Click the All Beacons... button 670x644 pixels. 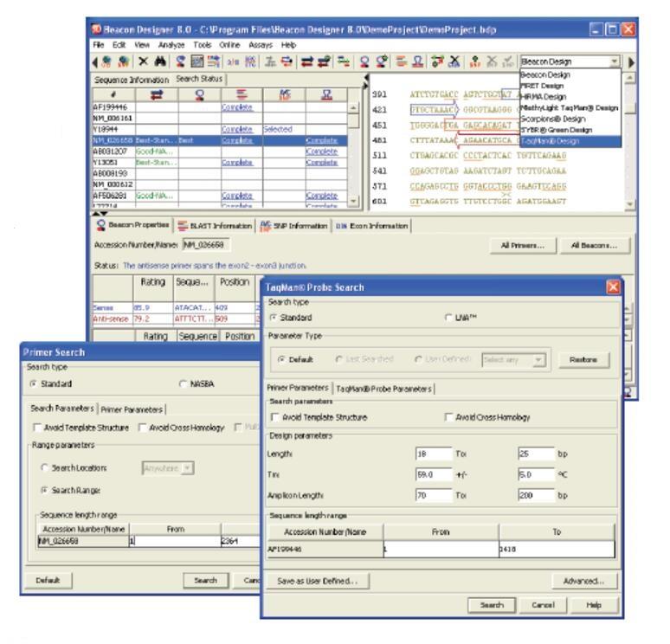click(x=595, y=245)
